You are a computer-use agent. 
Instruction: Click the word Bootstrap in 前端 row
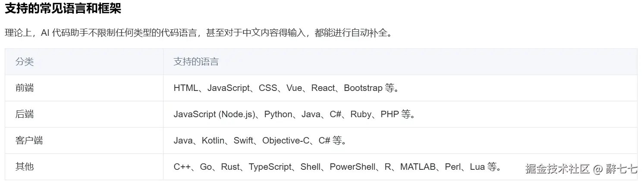[x=363, y=88]
